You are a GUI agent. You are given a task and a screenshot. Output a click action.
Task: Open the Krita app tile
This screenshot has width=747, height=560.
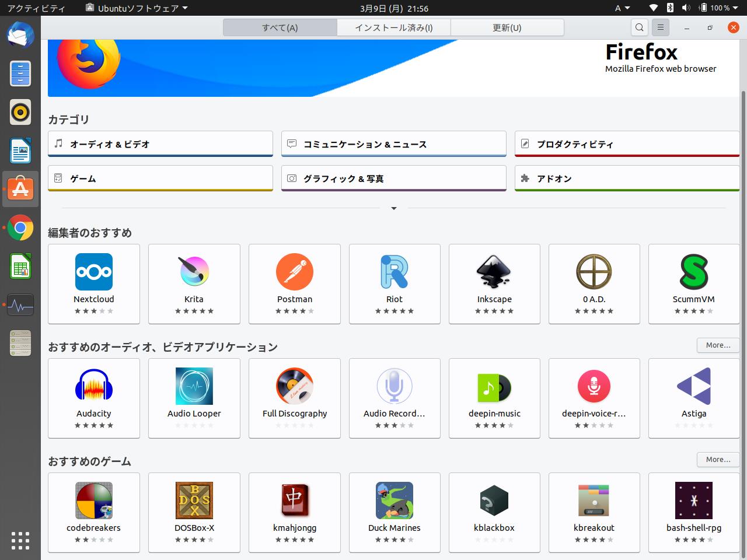[194, 284]
